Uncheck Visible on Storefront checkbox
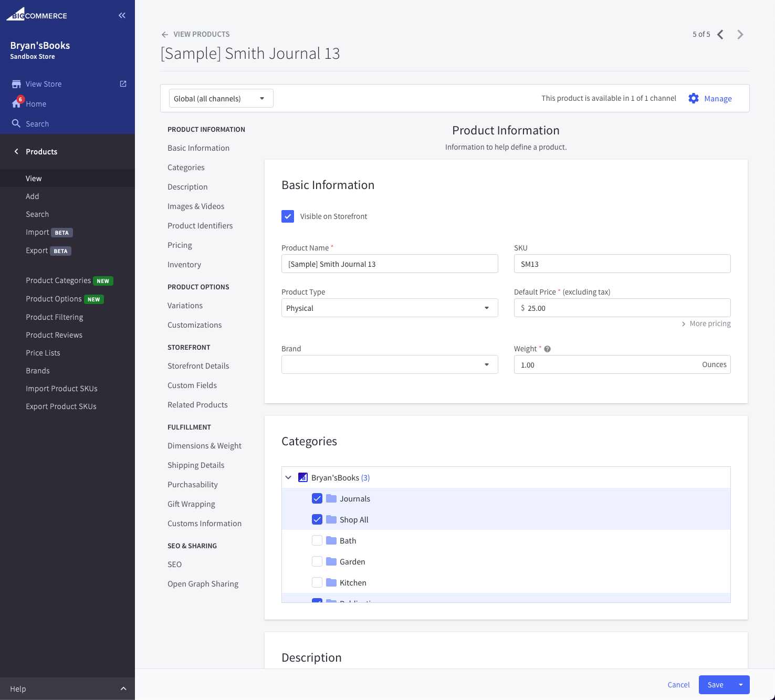 tap(288, 216)
